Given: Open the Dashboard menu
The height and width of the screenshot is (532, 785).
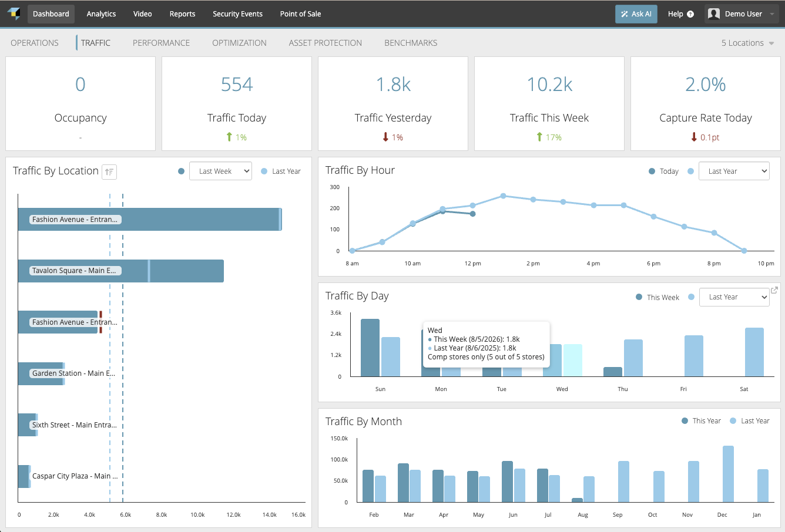Looking at the screenshot, I should coord(51,14).
